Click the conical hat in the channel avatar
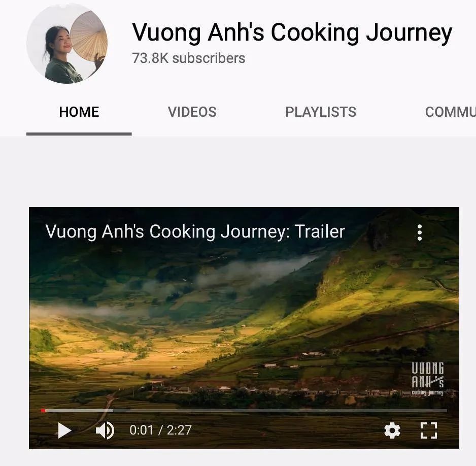476x466 pixels. tap(89, 35)
